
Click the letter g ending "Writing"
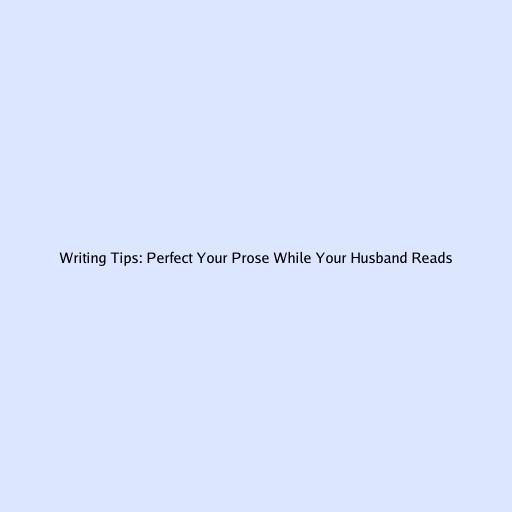tap(103, 261)
